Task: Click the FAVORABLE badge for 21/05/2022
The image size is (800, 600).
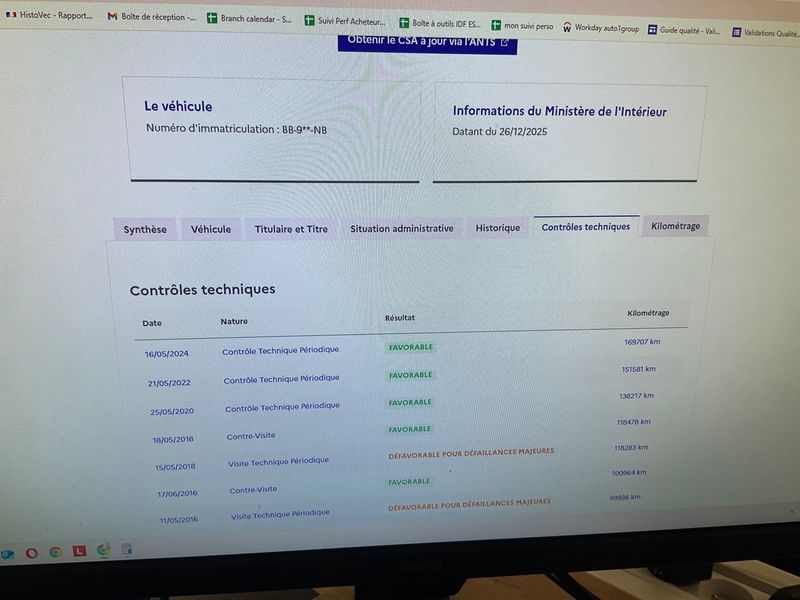Action: click(410, 375)
